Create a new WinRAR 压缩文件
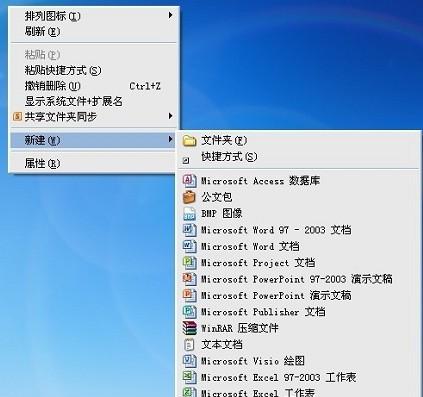The height and width of the screenshot is (397, 423). pyautogui.click(x=299, y=328)
